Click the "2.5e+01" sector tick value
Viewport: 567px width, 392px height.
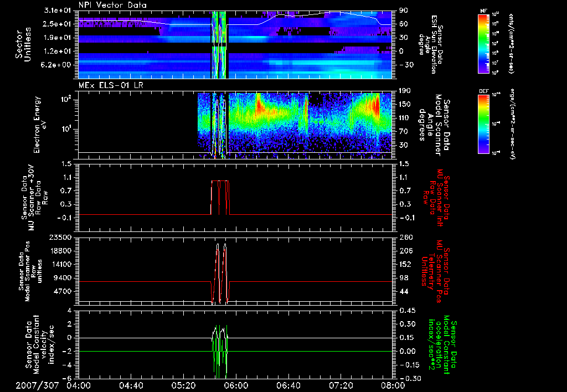click(x=57, y=24)
